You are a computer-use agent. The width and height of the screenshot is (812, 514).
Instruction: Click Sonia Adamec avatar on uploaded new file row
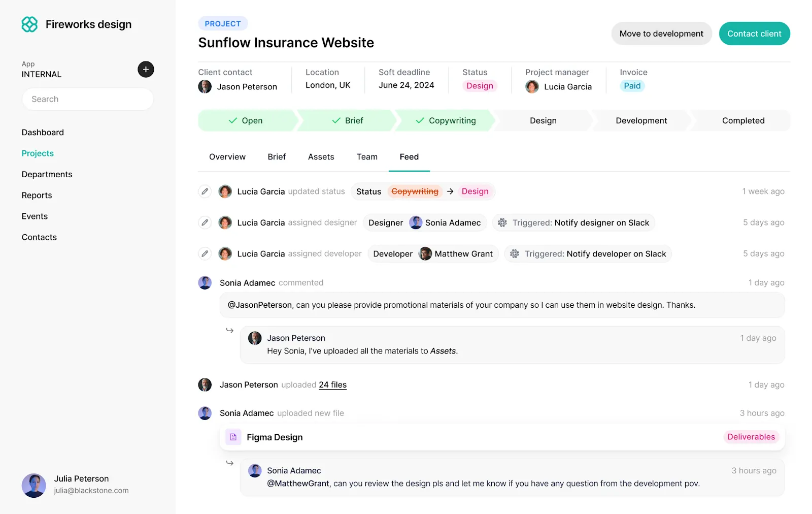pos(205,413)
